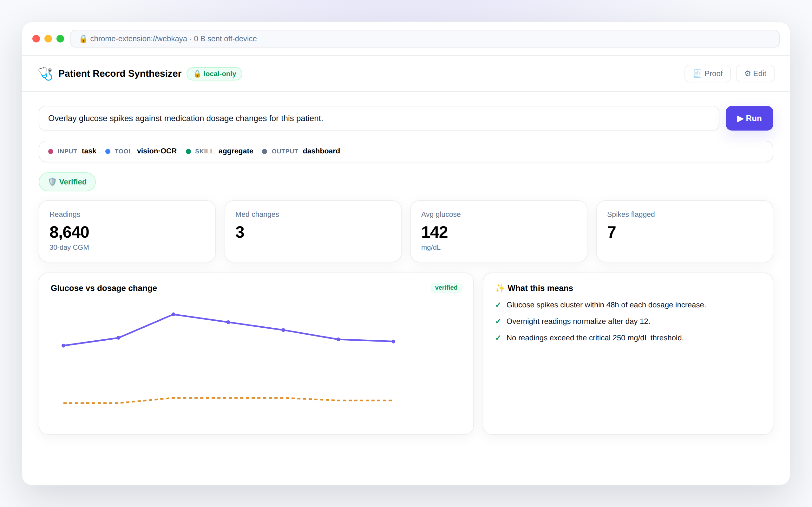Click checkmark beside overnight readings insight
The width and height of the screenshot is (812, 507).
click(x=498, y=321)
